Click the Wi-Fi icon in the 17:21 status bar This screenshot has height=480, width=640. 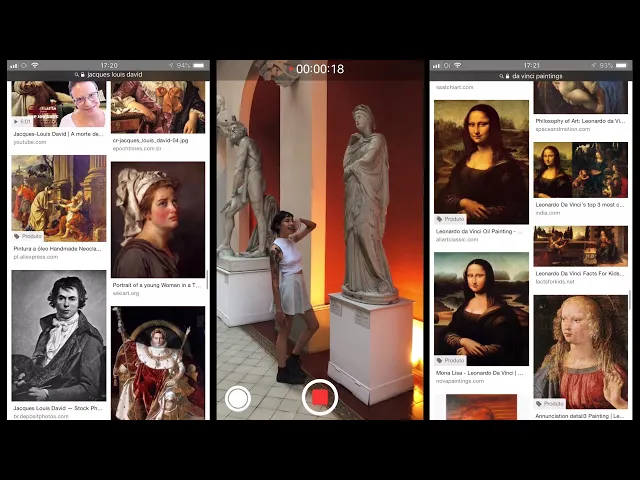click(x=458, y=65)
